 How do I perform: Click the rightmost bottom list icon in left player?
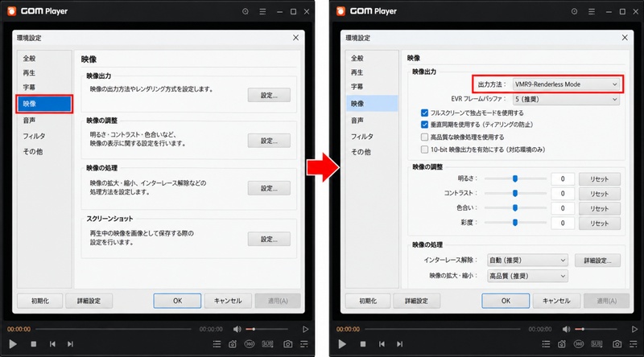[304, 344]
